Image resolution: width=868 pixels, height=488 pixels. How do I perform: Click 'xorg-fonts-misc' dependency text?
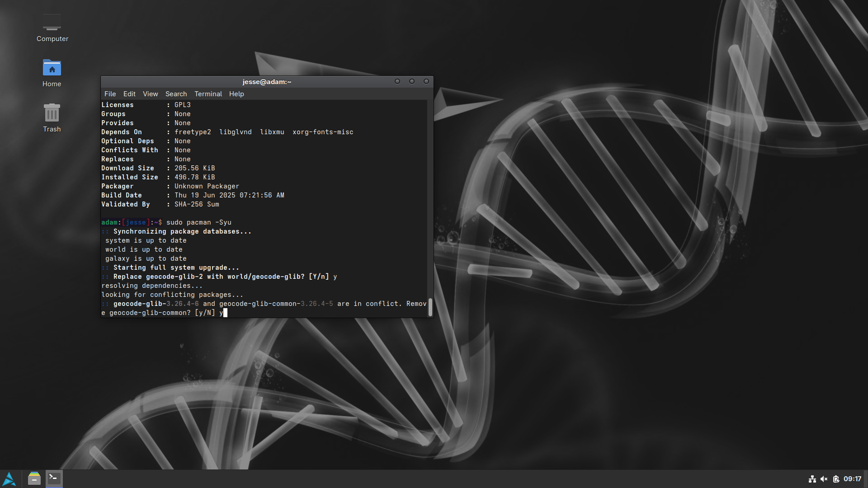(x=323, y=132)
